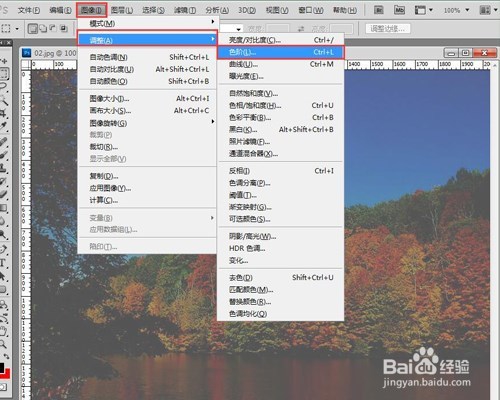Image resolution: width=500 pixels, height=400 pixels.
Task: Expand the 图像旋转(G) submenu
Action: tap(147, 123)
